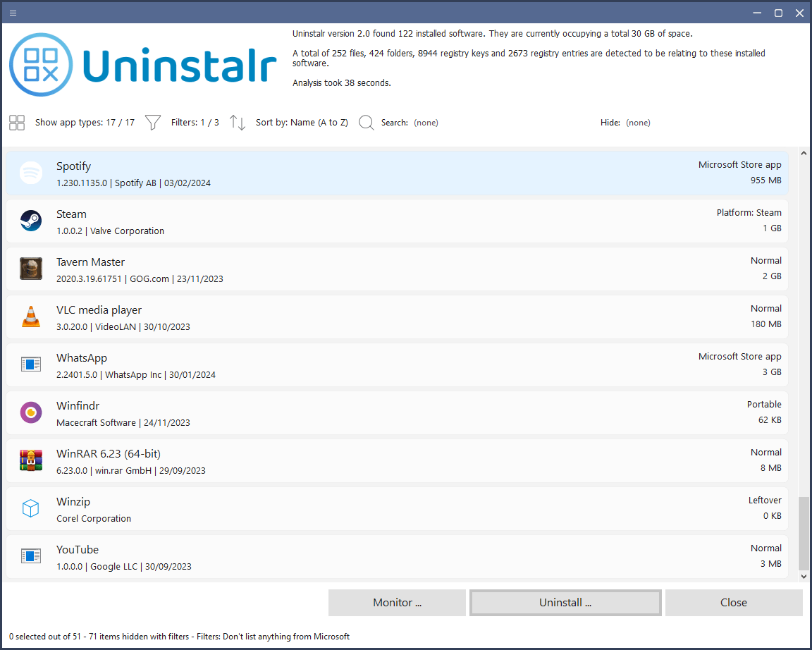Click the magnifier search icon
Viewport: 812px width, 650px height.
366,123
